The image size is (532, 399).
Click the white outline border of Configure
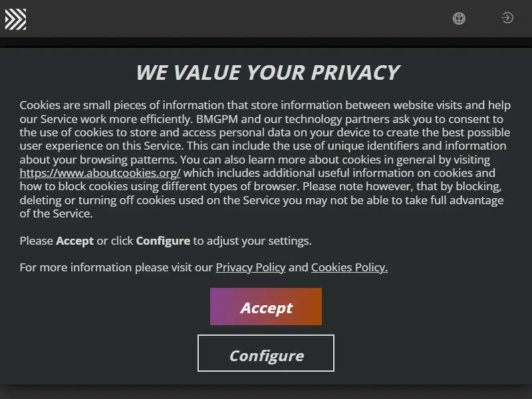(265, 336)
